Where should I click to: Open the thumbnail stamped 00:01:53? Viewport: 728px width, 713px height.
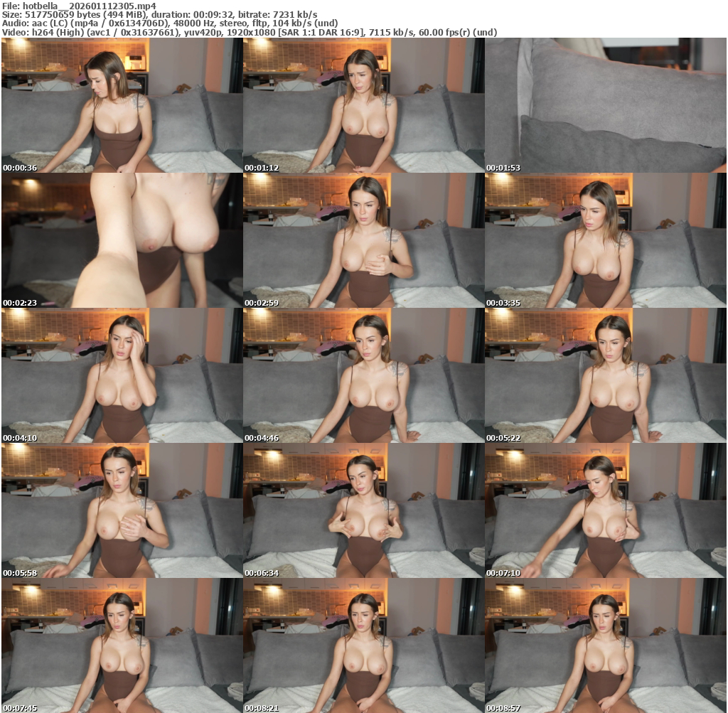pos(606,105)
